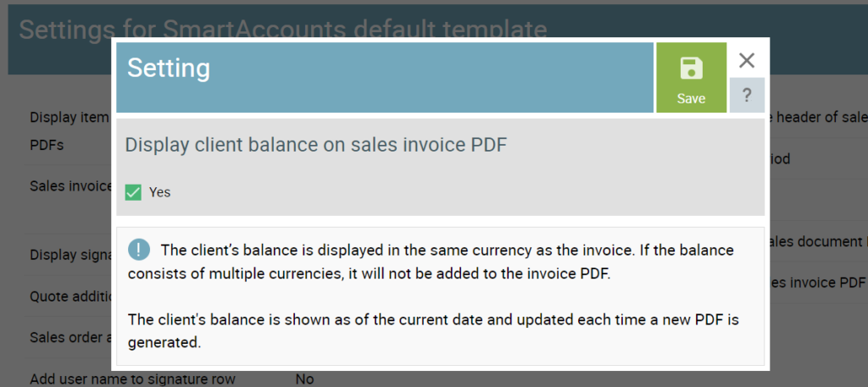Click the "No" value for signature row
This screenshot has height=387, width=868.
click(304, 379)
